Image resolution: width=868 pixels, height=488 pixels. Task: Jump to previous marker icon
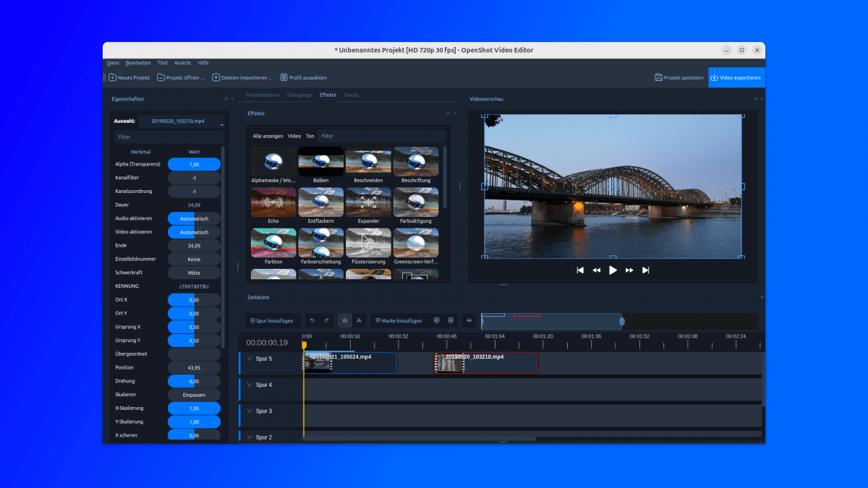tap(436, 320)
